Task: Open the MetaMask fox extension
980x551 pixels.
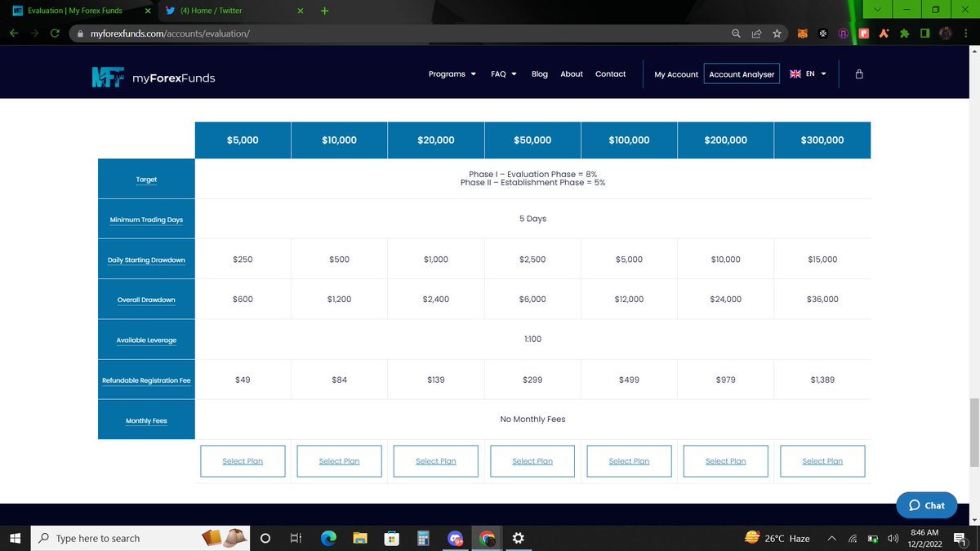Action: tap(803, 33)
